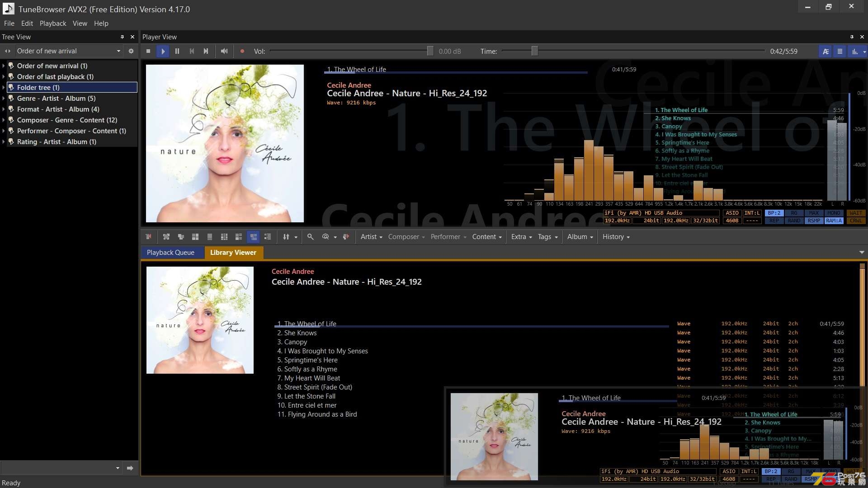This screenshot has height=488, width=868.
Task: Click the arrow button beside the Tree View bottom field
Action: point(130,468)
